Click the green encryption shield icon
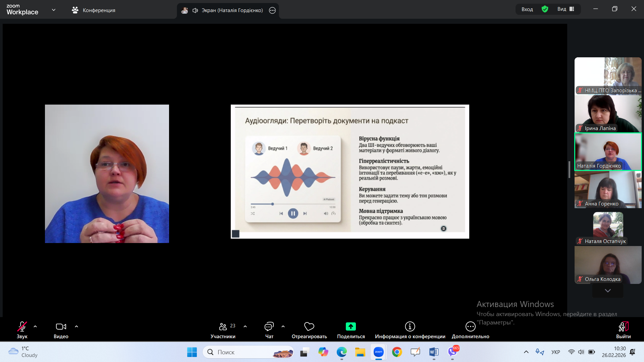 [x=545, y=9]
